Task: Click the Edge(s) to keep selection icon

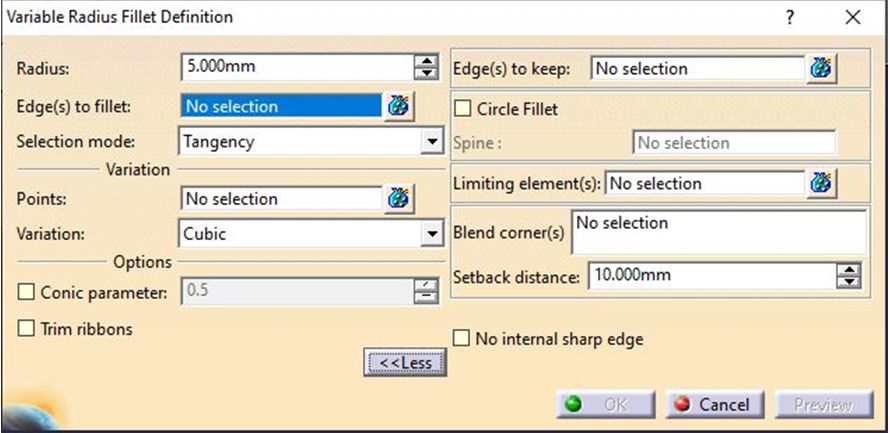Action: point(822,69)
